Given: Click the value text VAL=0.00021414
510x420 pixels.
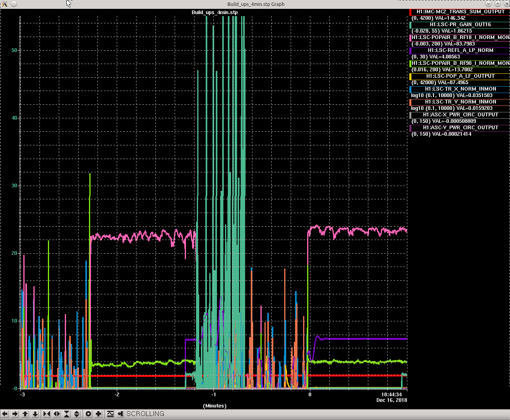Looking at the screenshot, I should 451,134.
